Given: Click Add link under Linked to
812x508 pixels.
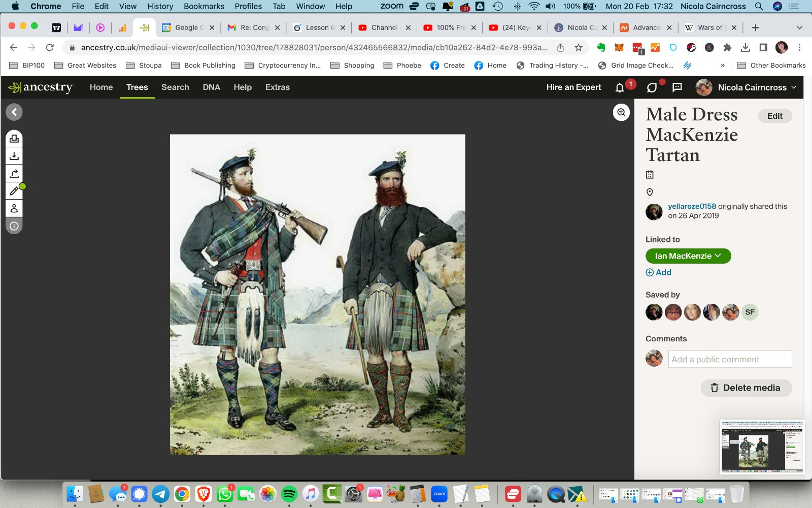Looking at the screenshot, I should point(658,272).
